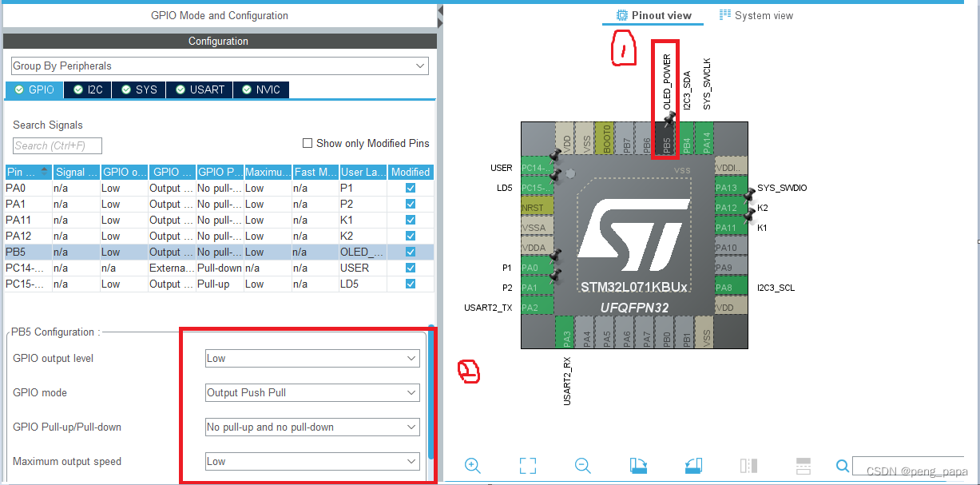980x485 pixels.
Task: Click the grayed-out split vertical view icon
Action: click(748, 466)
